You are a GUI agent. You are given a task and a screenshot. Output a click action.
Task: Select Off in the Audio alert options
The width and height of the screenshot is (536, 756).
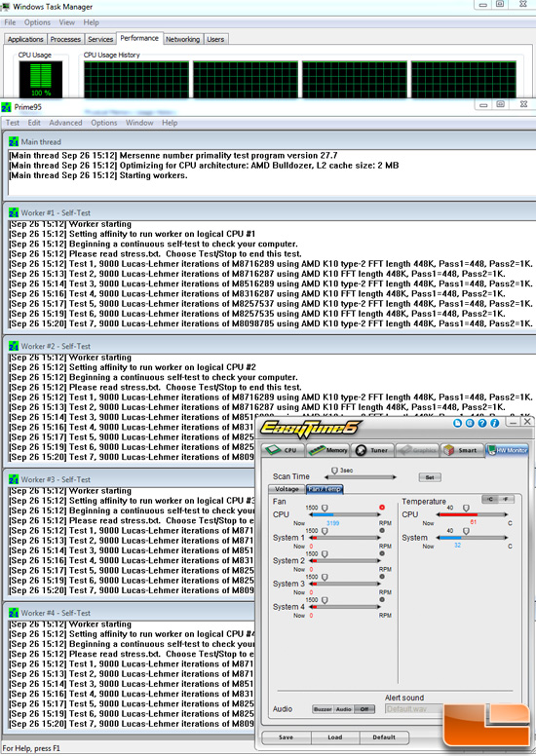point(364,709)
